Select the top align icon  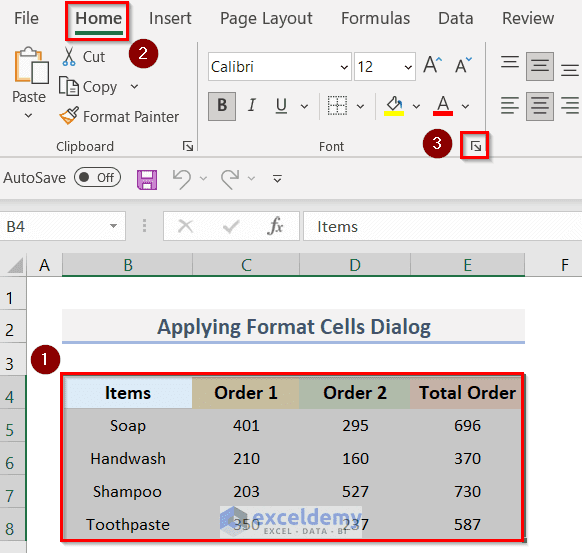coord(510,62)
